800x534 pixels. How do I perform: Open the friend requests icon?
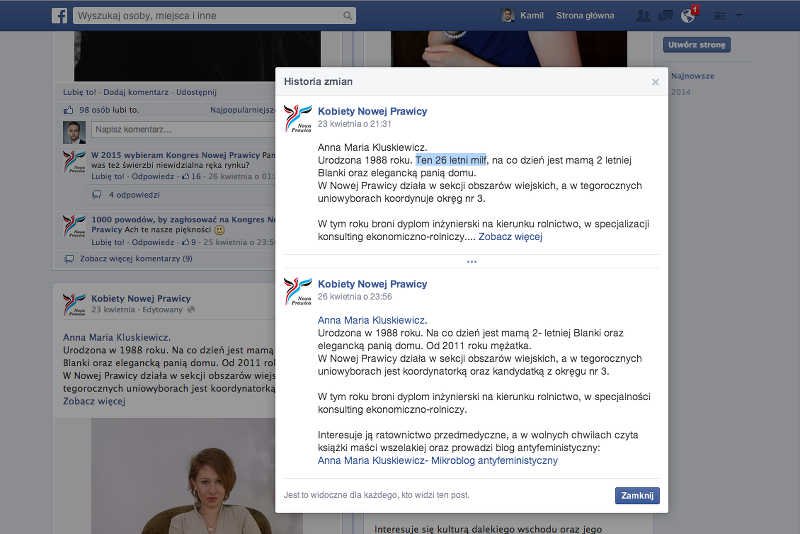[x=643, y=16]
